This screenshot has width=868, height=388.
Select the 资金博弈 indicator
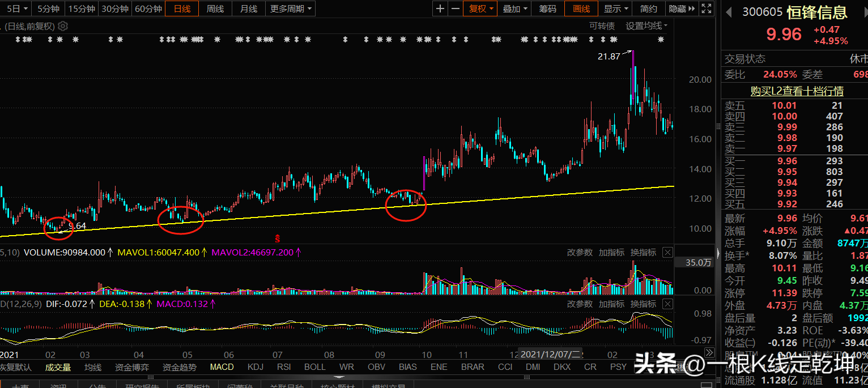[132, 367]
